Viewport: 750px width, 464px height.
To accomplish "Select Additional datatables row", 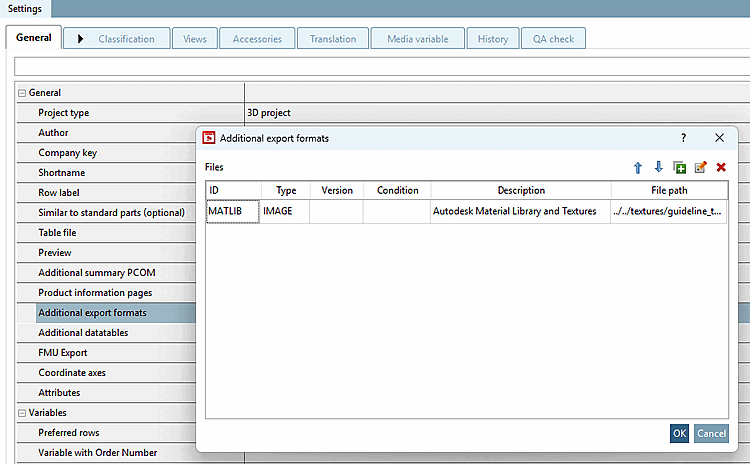I will [106, 333].
